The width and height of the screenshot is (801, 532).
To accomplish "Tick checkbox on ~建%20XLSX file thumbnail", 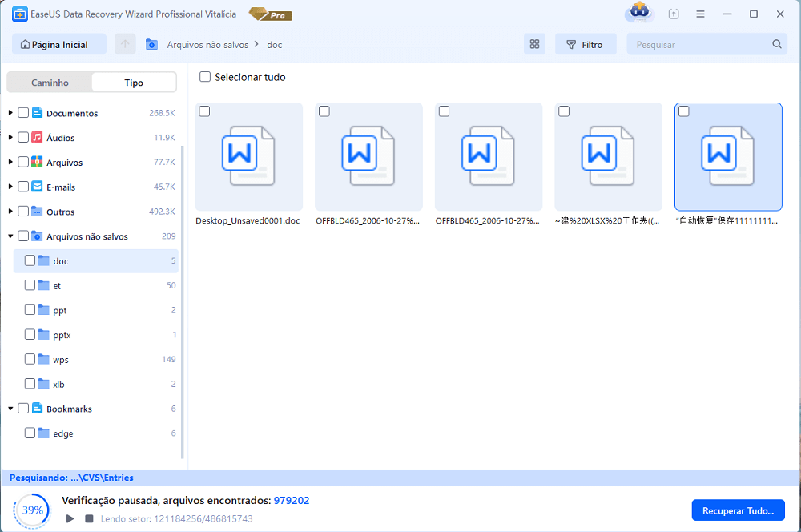I will (x=564, y=111).
